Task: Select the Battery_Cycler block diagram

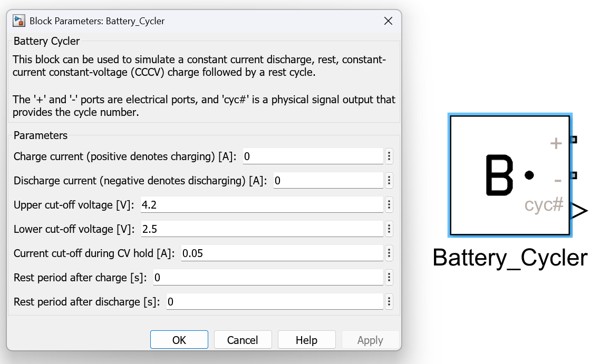Action: (x=510, y=174)
